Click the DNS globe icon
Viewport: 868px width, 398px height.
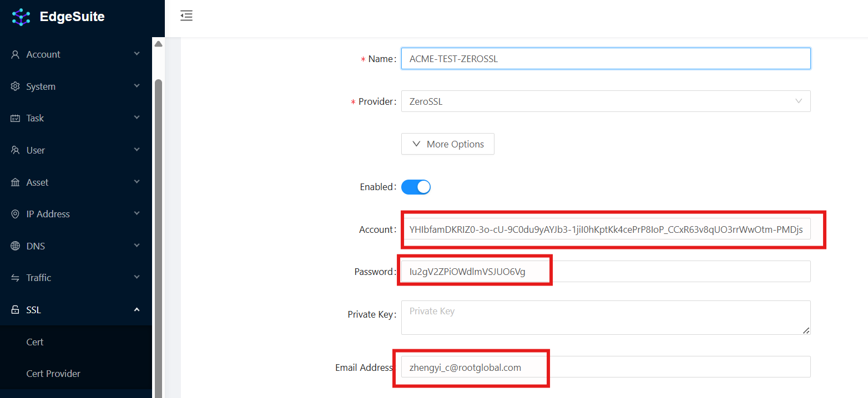pos(16,246)
